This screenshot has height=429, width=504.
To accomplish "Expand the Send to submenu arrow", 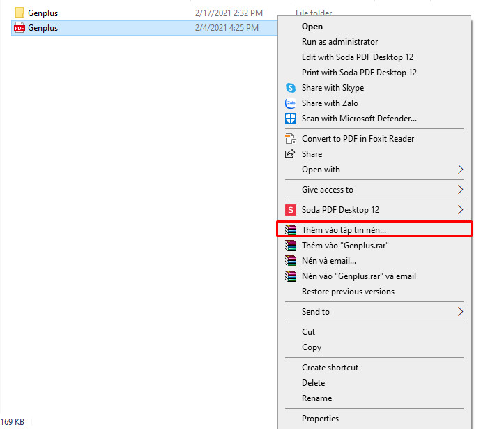I will click(x=460, y=312).
